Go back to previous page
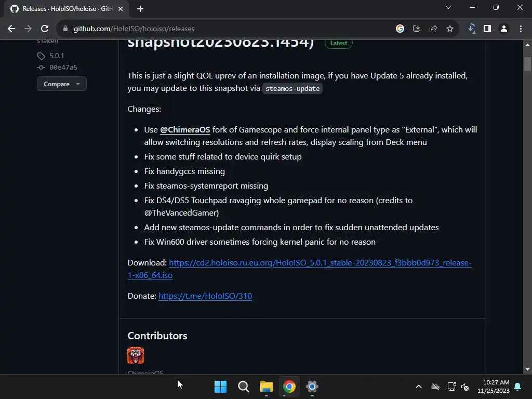Image resolution: width=532 pixels, height=399 pixels. coord(11,29)
